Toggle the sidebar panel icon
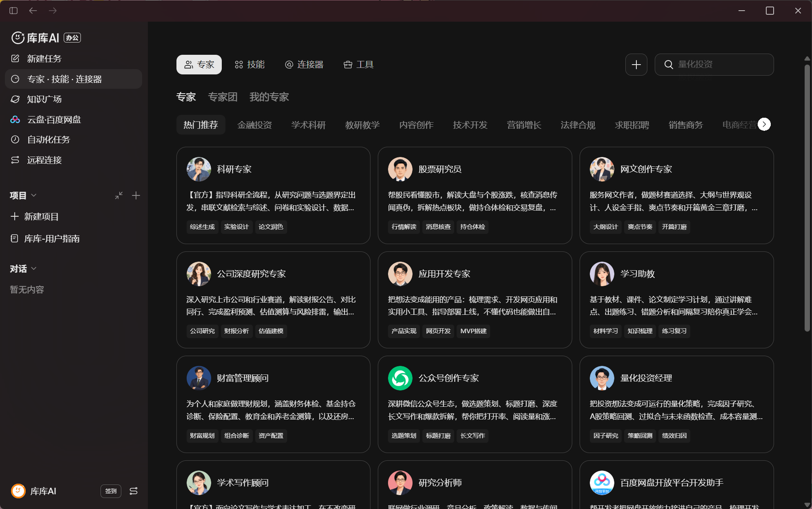The width and height of the screenshot is (812, 509). (13, 11)
